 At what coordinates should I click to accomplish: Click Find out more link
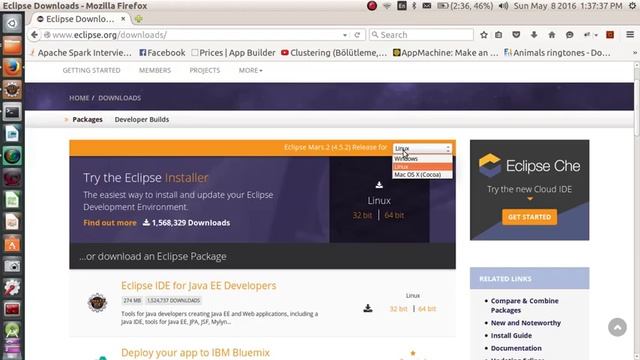point(110,223)
